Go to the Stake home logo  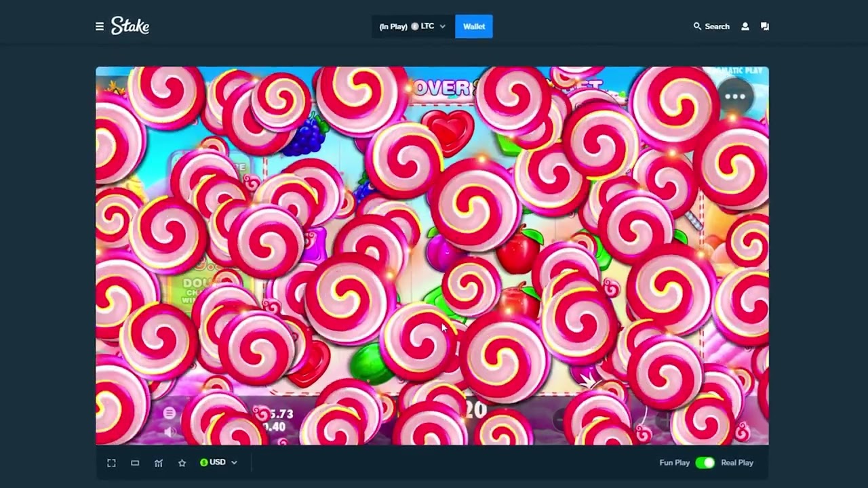coord(130,26)
